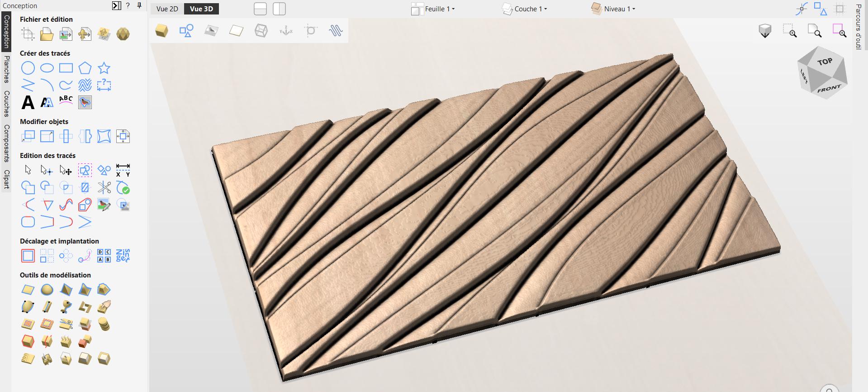Viewport: 868px width, 392px height.
Task: Select the draw star tool
Action: [104, 68]
